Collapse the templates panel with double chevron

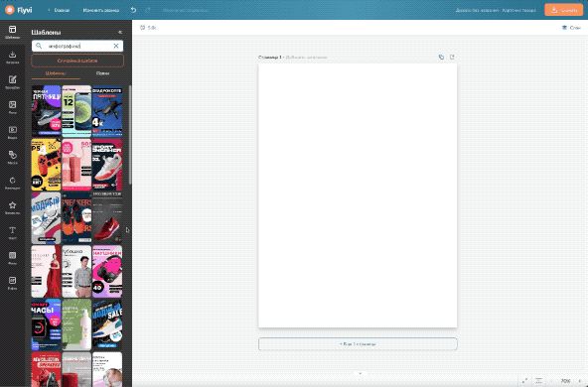click(x=120, y=32)
